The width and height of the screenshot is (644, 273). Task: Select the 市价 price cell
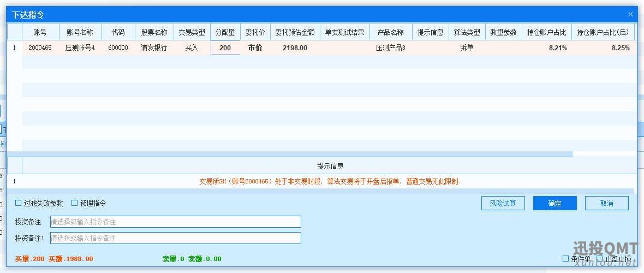255,48
